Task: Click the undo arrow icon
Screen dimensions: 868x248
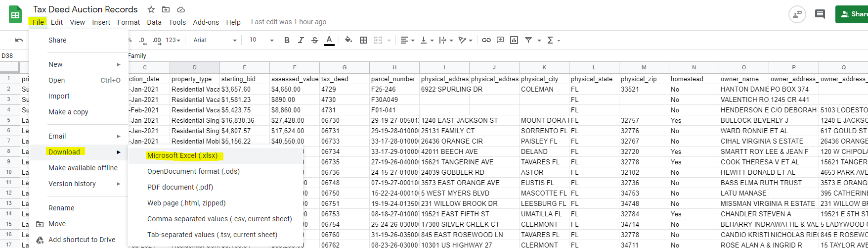Action: (19, 40)
